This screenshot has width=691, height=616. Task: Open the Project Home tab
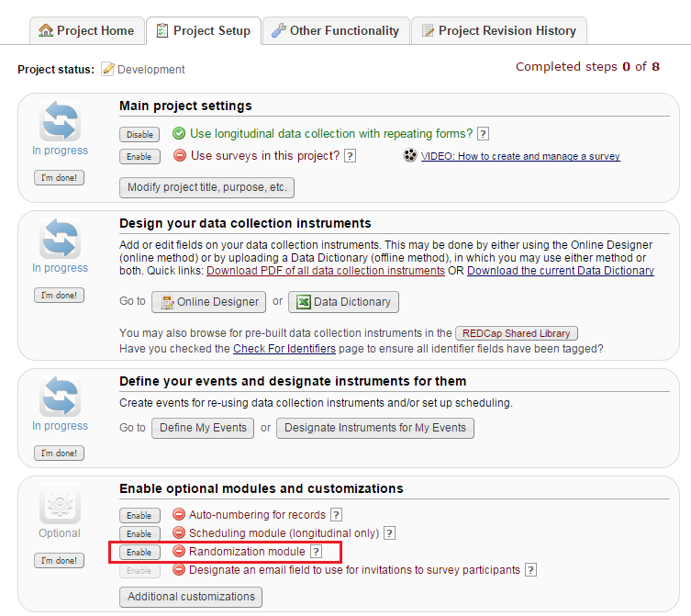[x=87, y=31]
